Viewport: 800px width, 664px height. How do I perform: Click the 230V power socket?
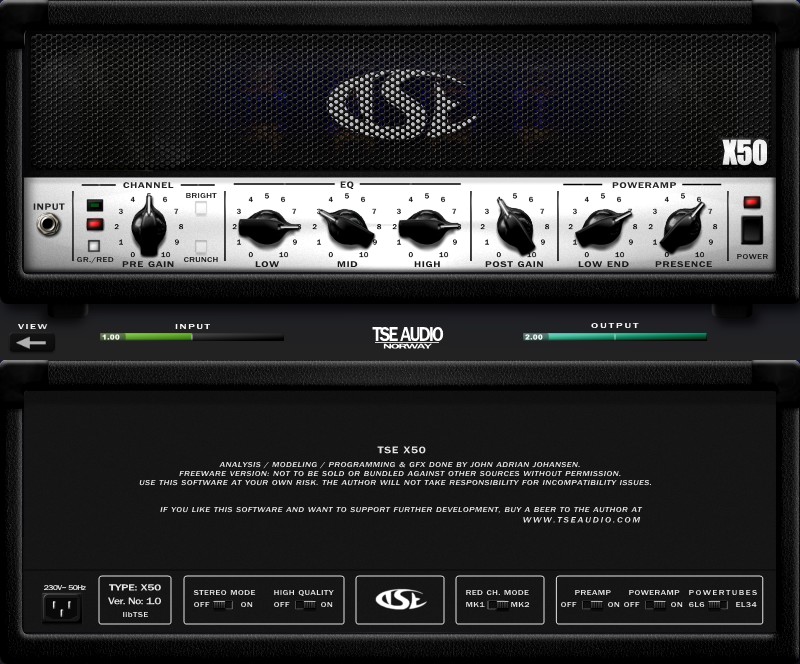tap(64, 607)
